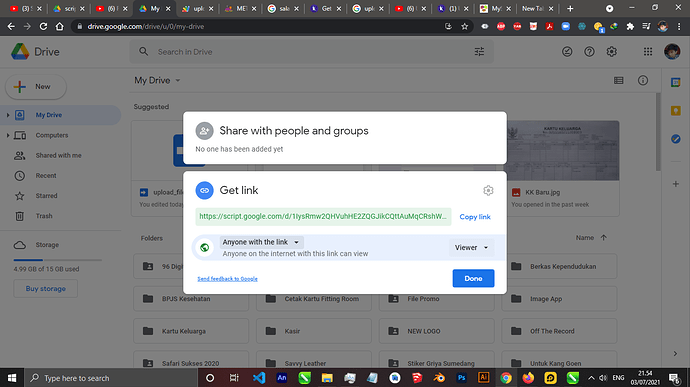690x387 pixels.
Task: Open Shared with me section
Action: 58,155
